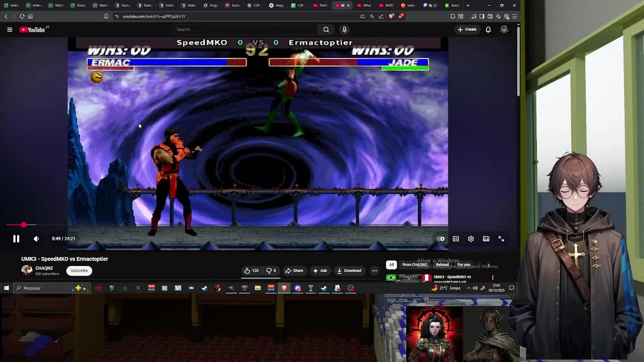This screenshot has width=644, height=362.
Task: Show more filter chips with the arrow
Action: pyautogui.click(x=488, y=265)
